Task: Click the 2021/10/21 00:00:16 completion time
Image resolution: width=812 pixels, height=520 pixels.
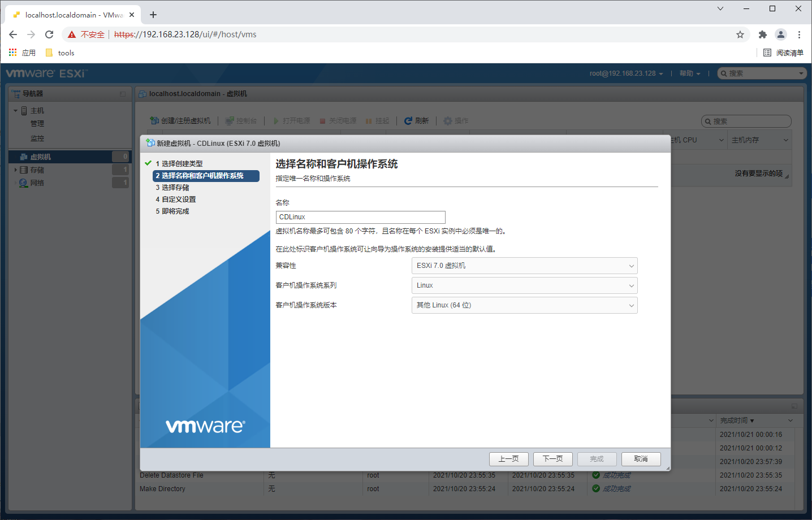Action: click(x=751, y=435)
